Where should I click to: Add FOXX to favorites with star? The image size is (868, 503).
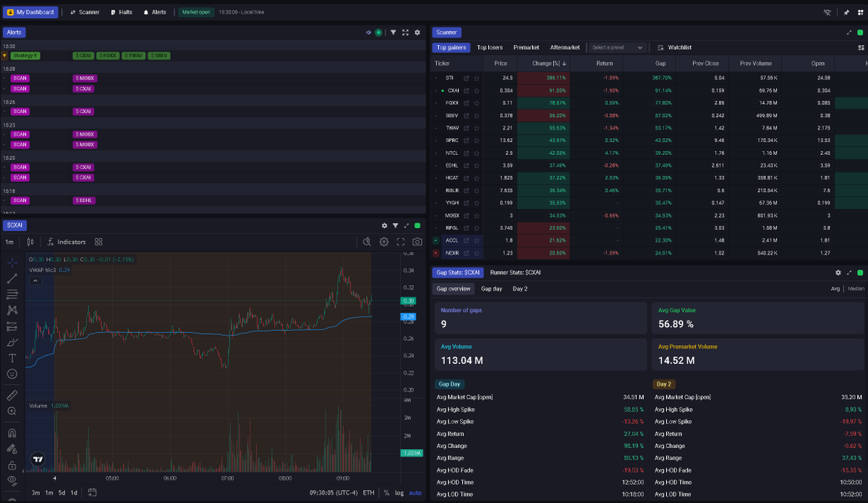[477, 103]
